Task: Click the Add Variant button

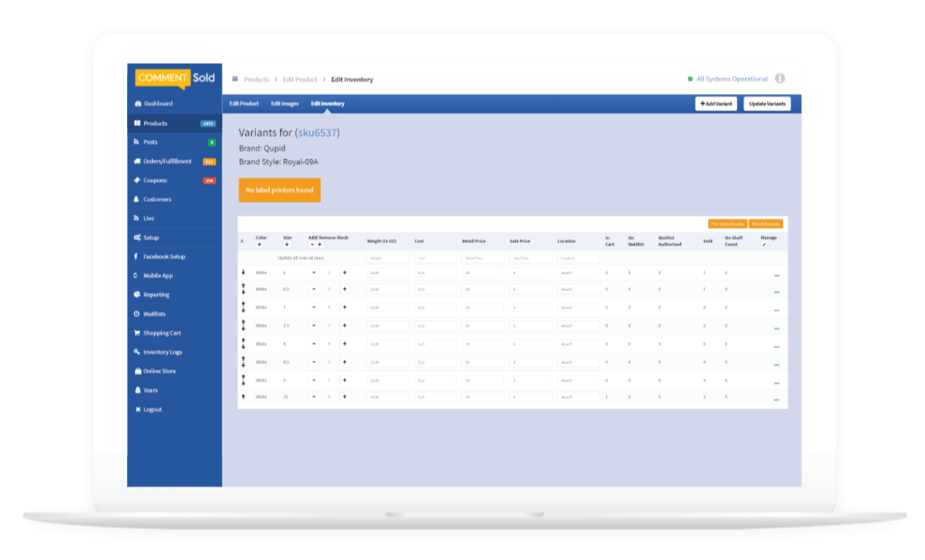Action: coord(716,104)
